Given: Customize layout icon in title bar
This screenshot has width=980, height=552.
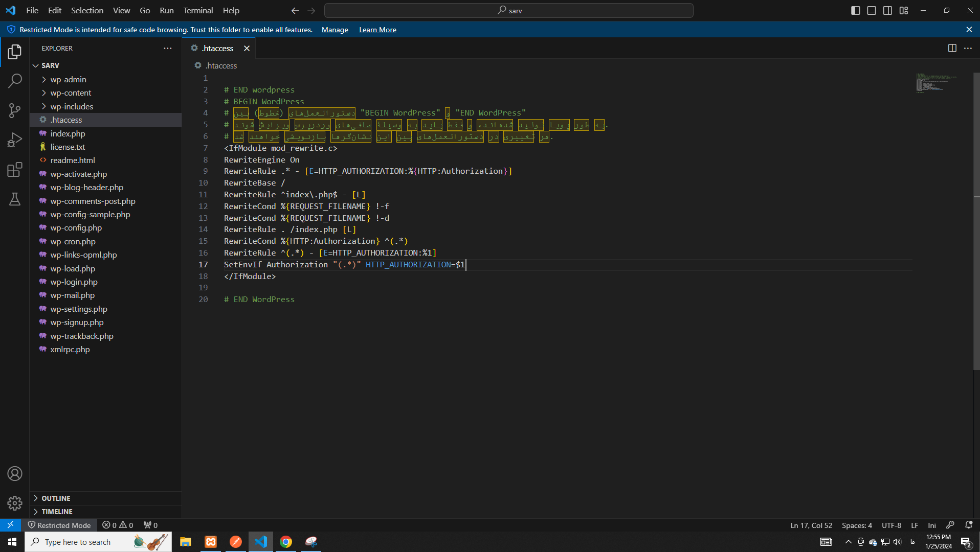Looking at the screenshot, I should (x=904, y=10).
